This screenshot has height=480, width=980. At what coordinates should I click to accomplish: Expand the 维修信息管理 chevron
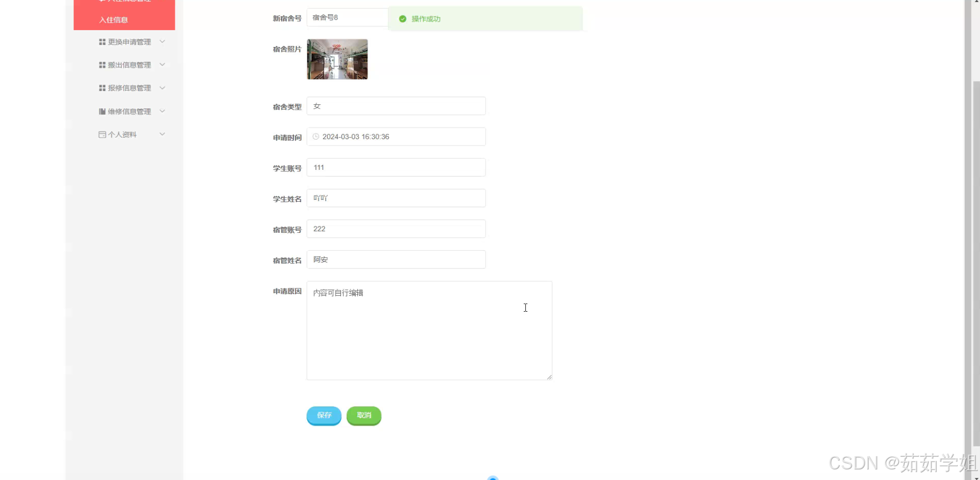[x=163, y=111]
